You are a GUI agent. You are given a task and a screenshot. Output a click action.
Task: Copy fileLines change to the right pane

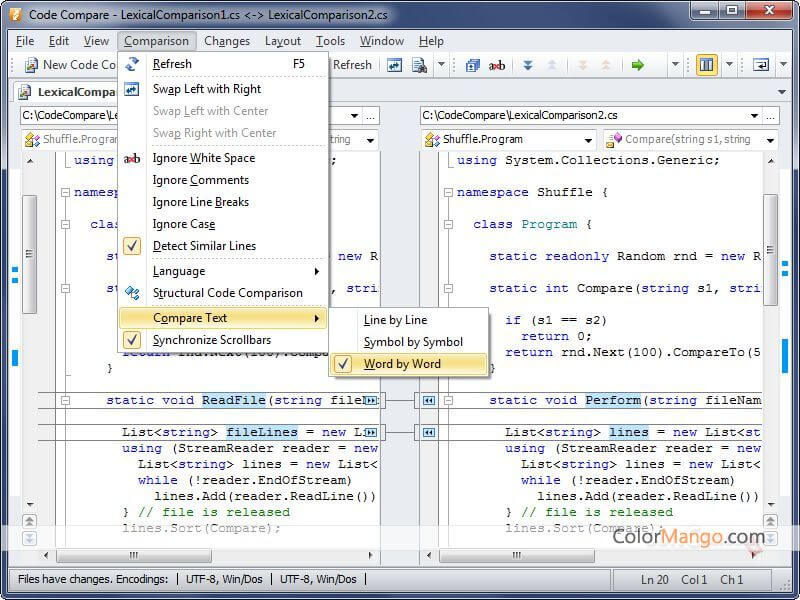(x=371, y=433)
